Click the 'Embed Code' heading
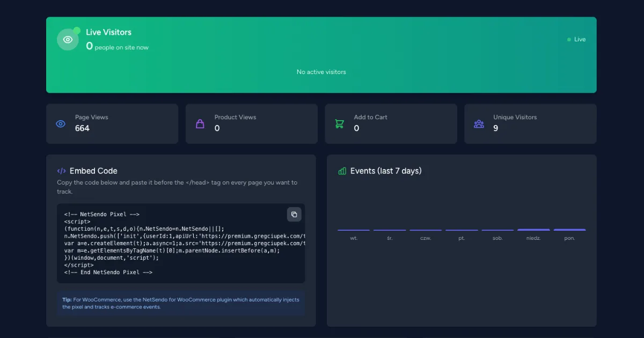 point(93,171)
